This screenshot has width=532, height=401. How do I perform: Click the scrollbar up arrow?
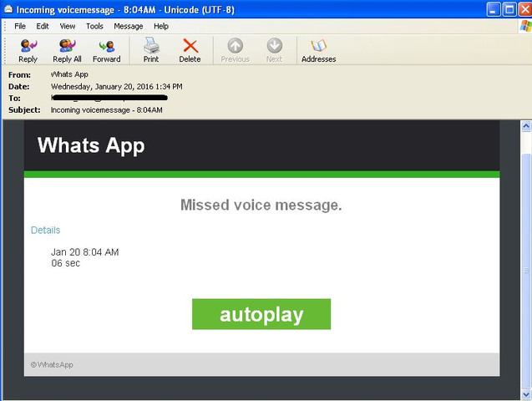[x=526, y=126]
